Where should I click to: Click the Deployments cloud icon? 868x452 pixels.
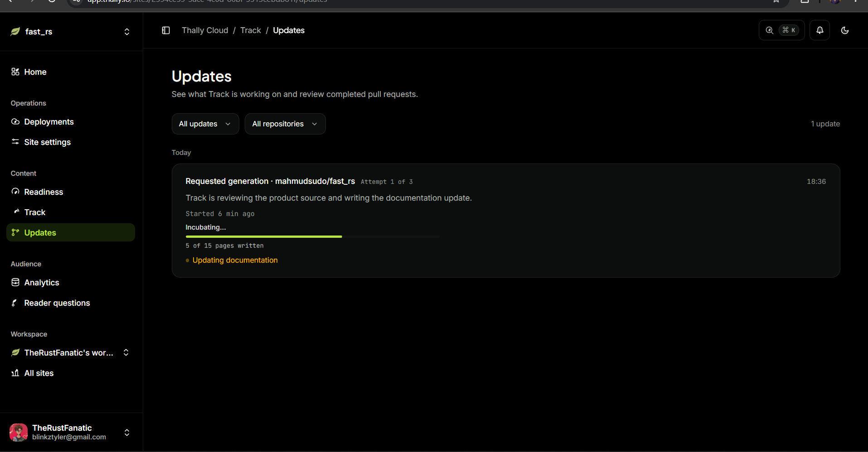tap(15, 121)
